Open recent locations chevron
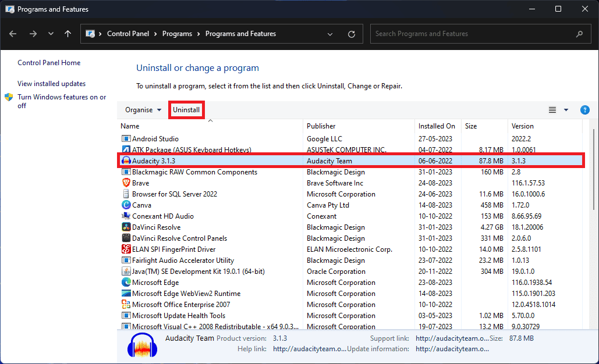Viewport: 599px width, 364px height. (51, 34)
